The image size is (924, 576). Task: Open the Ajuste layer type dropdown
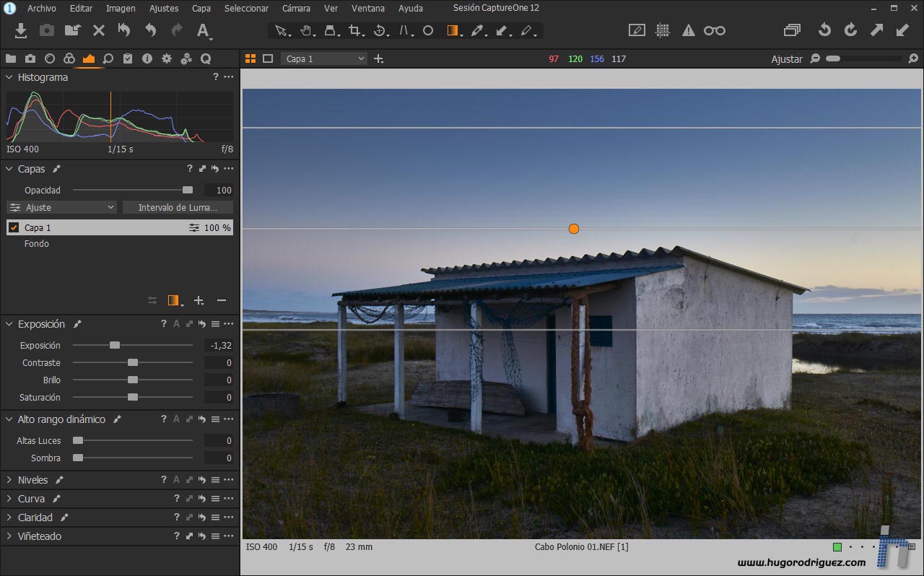coord(61,207)
